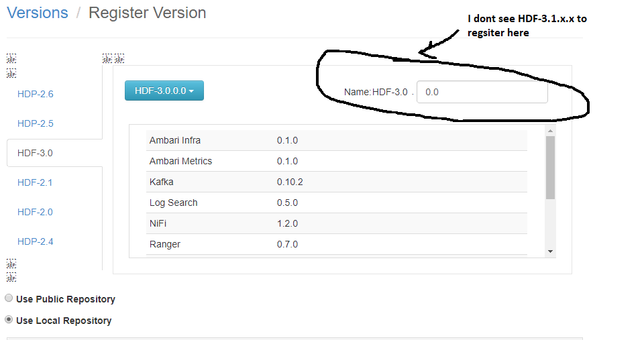This screenshot has height=340, width=644.
Task: Open the HDF-3.0.0.0 version dropdown
Action: [x=164, y=91]
